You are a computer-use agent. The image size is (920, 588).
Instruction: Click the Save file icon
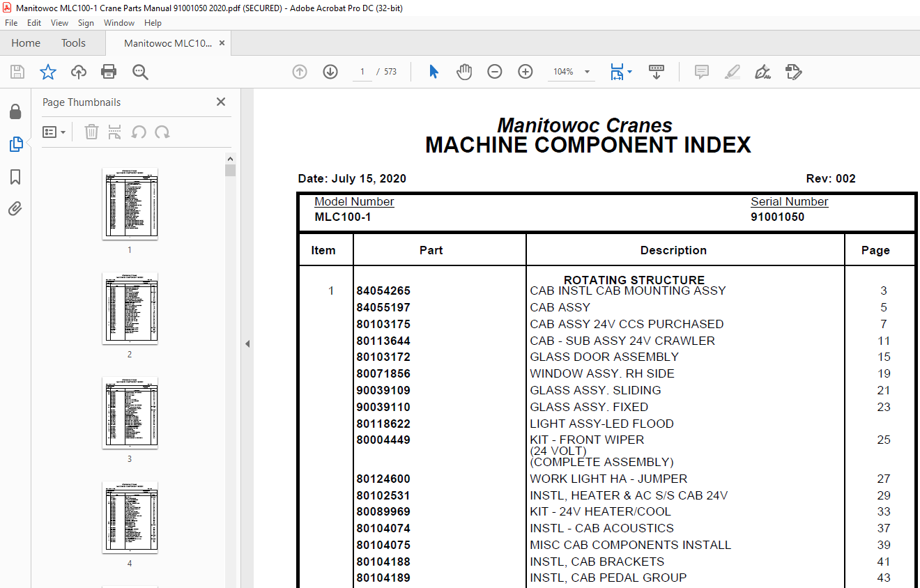tap(17, 72)
